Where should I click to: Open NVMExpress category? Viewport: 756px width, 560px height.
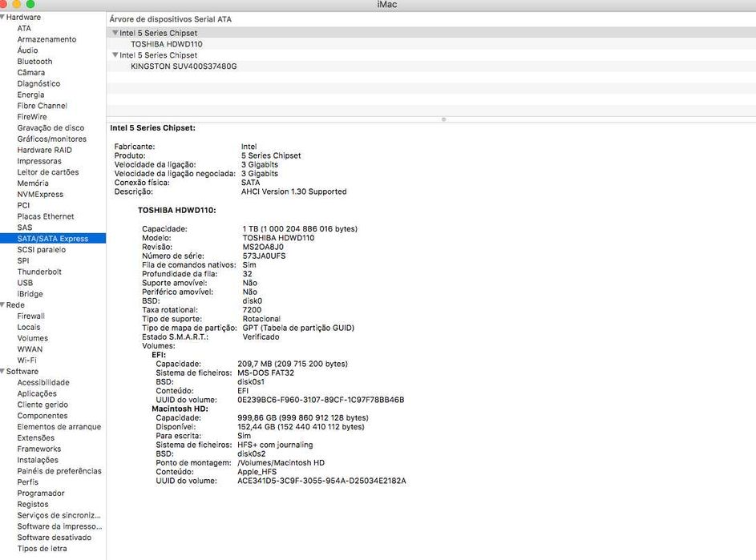(40, 194)
